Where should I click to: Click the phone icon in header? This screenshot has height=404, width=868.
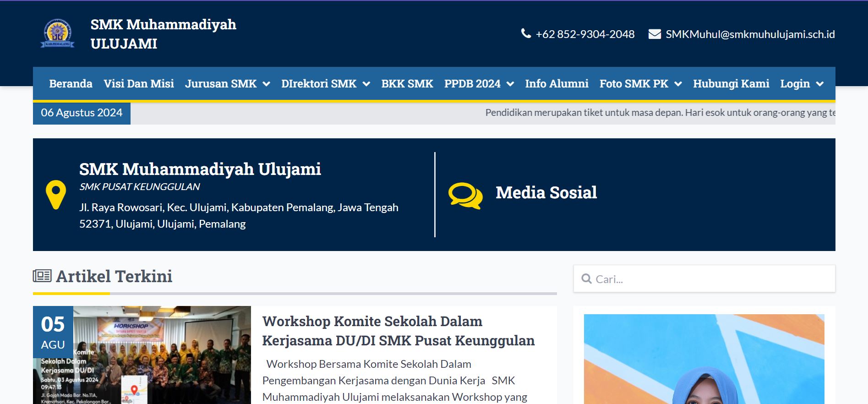[526, 34]
